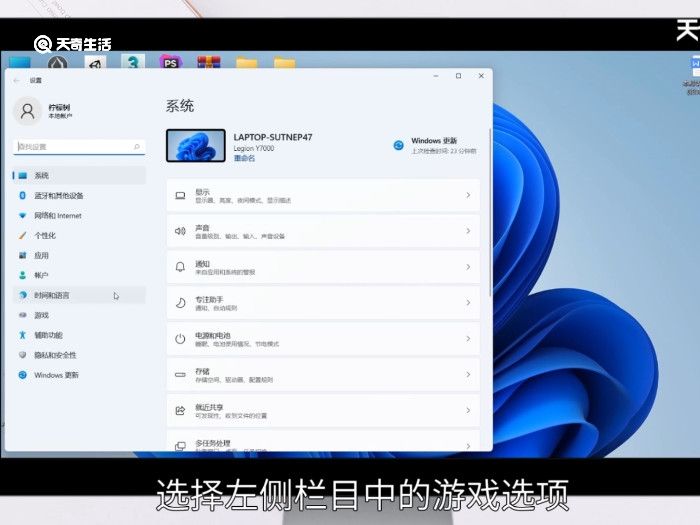Screen dimensions: 700x525
Task: Click the 声音 speaker icon
Action: 180,231
